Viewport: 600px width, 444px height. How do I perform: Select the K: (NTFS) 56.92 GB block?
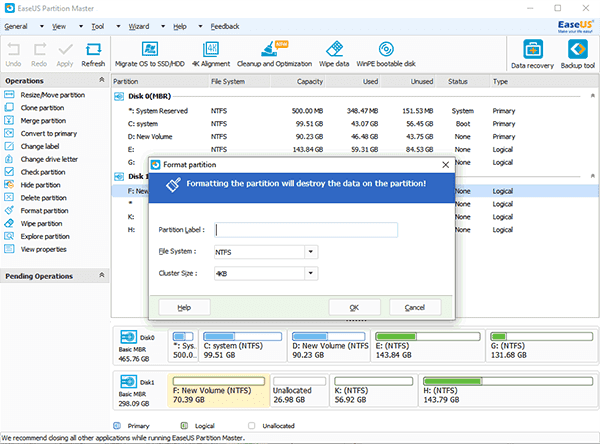pos(373,390)
